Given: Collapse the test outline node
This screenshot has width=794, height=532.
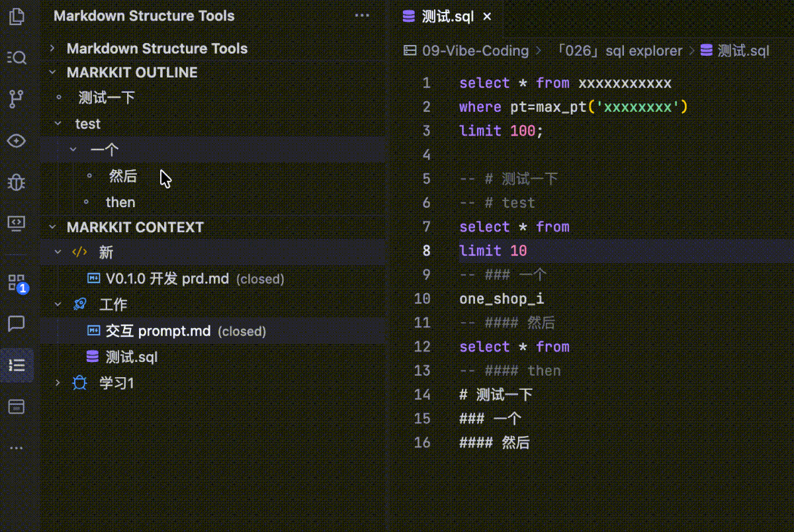Looking at the screenshot, I should coord(58,124).
